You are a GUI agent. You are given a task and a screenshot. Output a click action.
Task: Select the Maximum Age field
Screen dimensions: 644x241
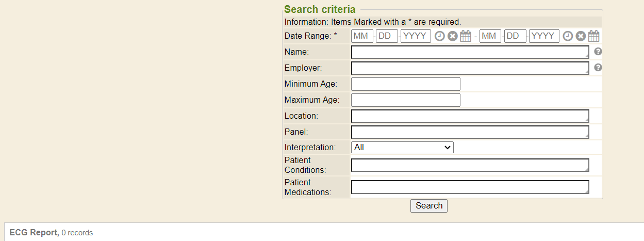(x=405, y=100)
